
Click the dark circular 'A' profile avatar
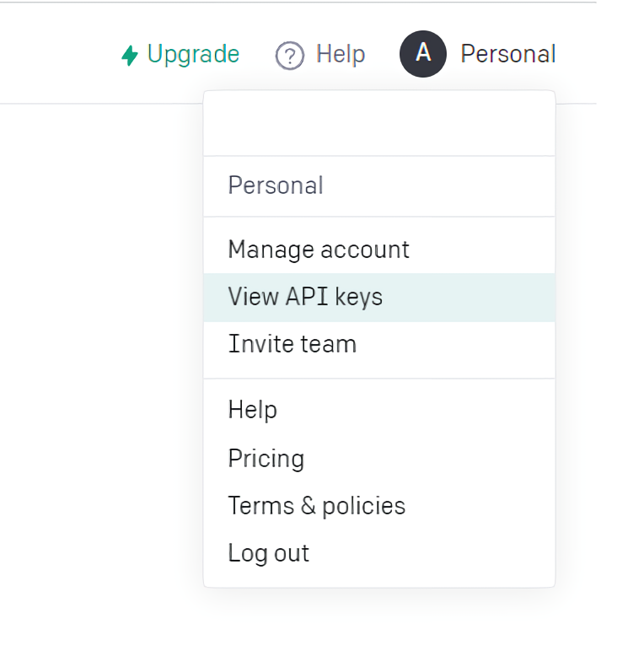(x=422, y=54)
